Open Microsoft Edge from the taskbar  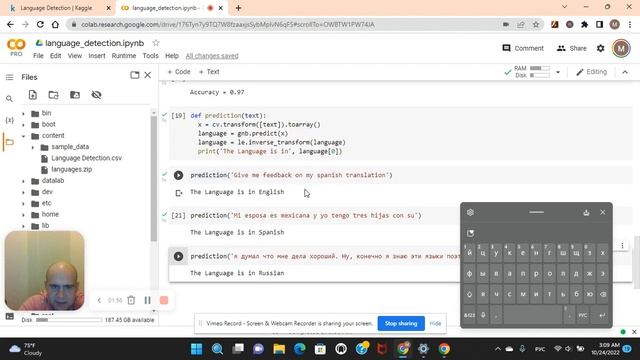[300, 349]
